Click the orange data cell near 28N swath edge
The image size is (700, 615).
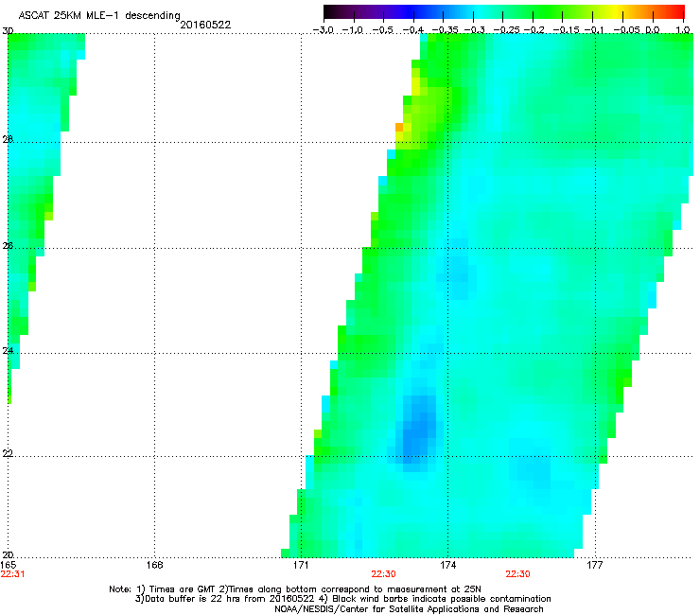click(399, 128)
